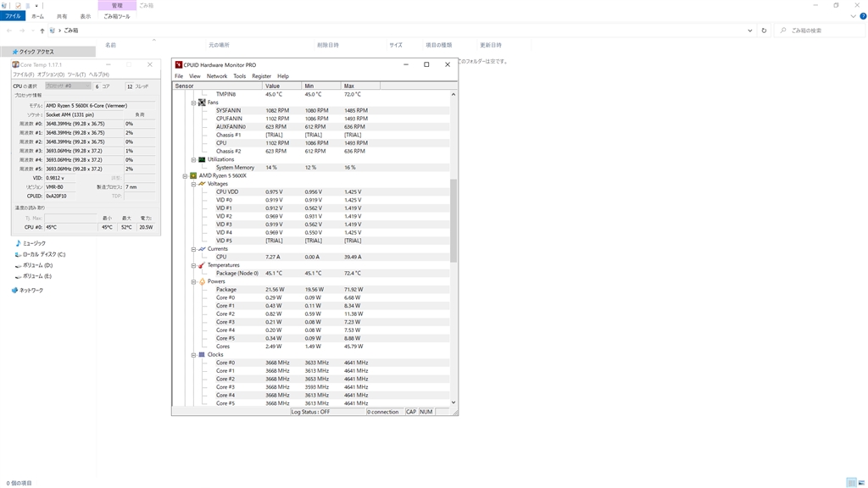
Task: Collapse the AMD Ryzen 5 5600X node
Action: coord(185,176)
